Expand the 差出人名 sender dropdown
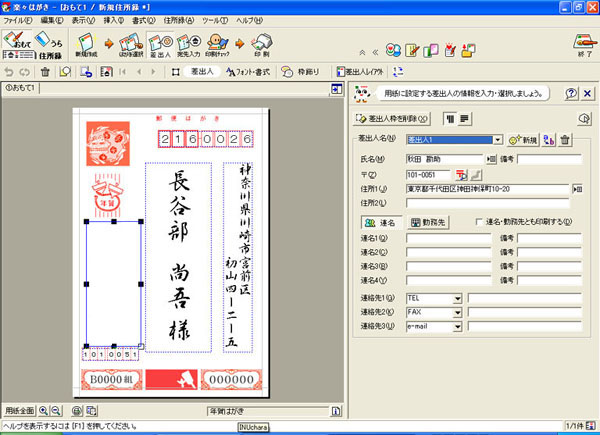Image resolution: width=600 pixels, height=435 pixels. 497,140
